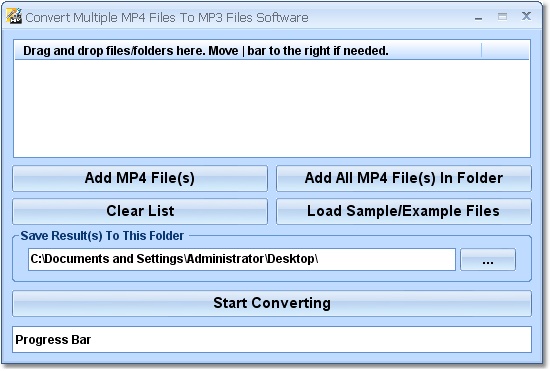This screenshot has width=550, height=371.
Task: Click the empty file list area
Action: pos(272,108)
